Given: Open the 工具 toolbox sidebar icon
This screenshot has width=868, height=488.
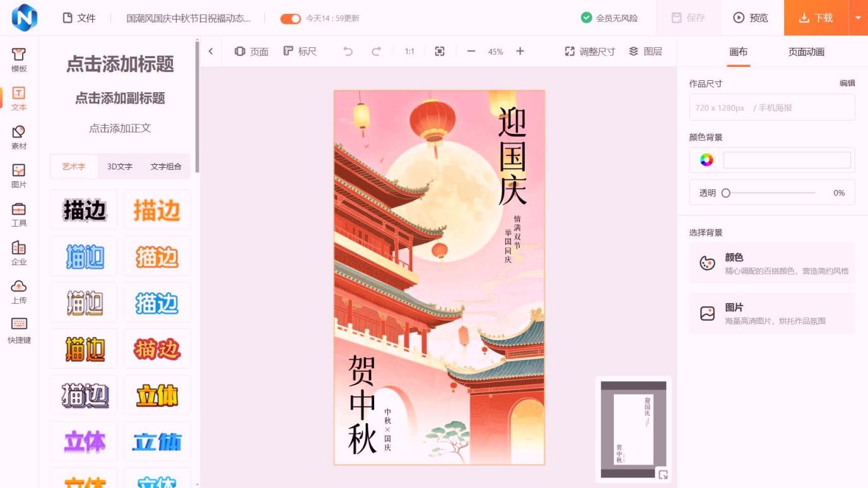Looking at the screenshot, I should coord(19,214).
